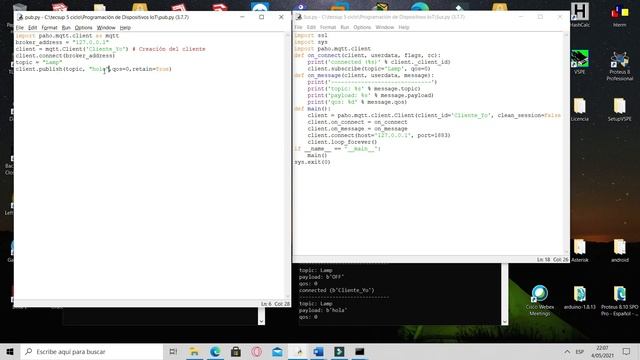Open the hterm desktop shortcut
This screenshot has height=360, width=640.
[620, 16]
